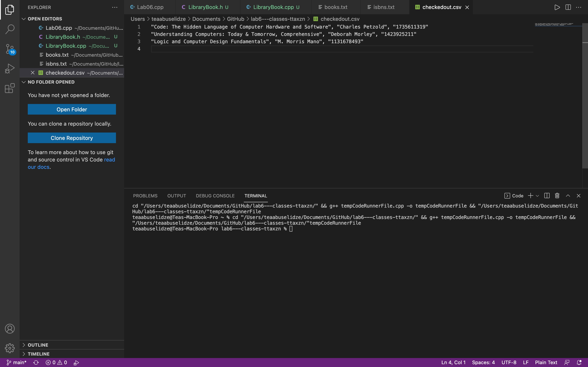Open the Manage settings gear

click(x=10, y=348)
